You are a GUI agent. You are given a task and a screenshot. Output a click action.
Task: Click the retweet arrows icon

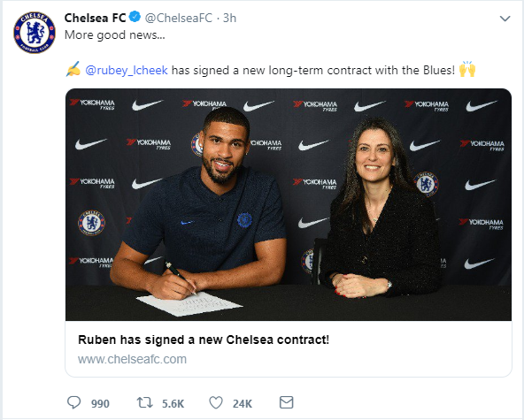coord(144,402)
